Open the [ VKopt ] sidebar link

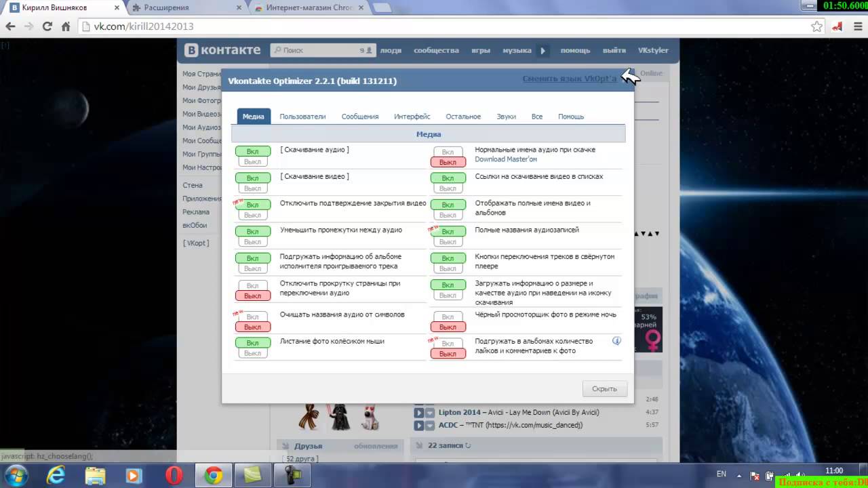tap(196, 243)
